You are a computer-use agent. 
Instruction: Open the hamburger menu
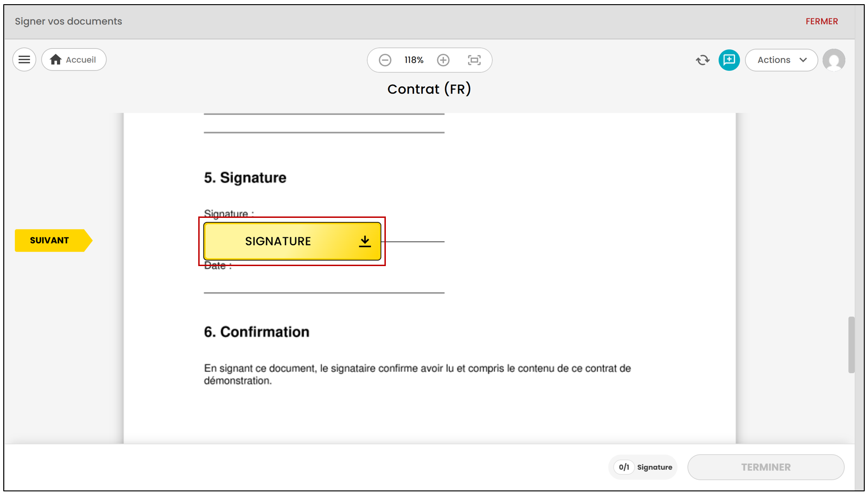[x=24, y=60]
